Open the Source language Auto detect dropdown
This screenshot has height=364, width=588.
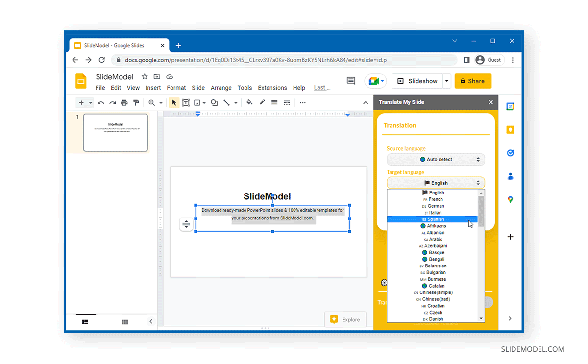tap(436, 159)
